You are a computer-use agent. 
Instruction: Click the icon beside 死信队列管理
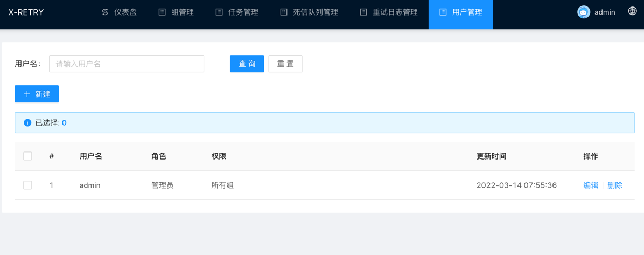click(284, 12)
